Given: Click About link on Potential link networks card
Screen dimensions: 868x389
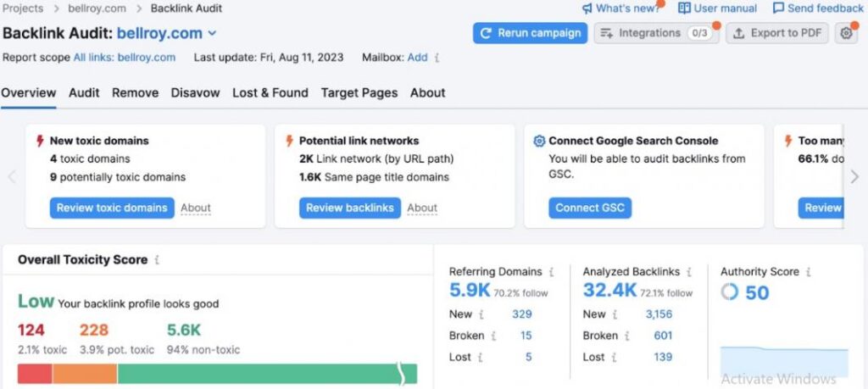Looking at the screenshot, I should click(422, 208).
